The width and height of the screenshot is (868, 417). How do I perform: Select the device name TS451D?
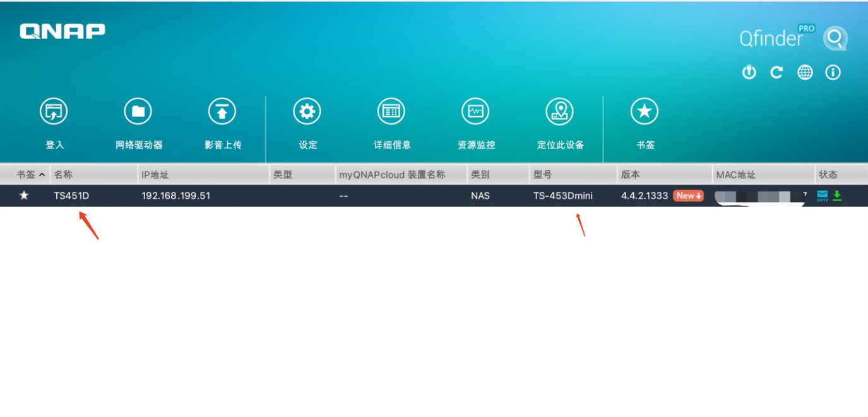point(71,196)
